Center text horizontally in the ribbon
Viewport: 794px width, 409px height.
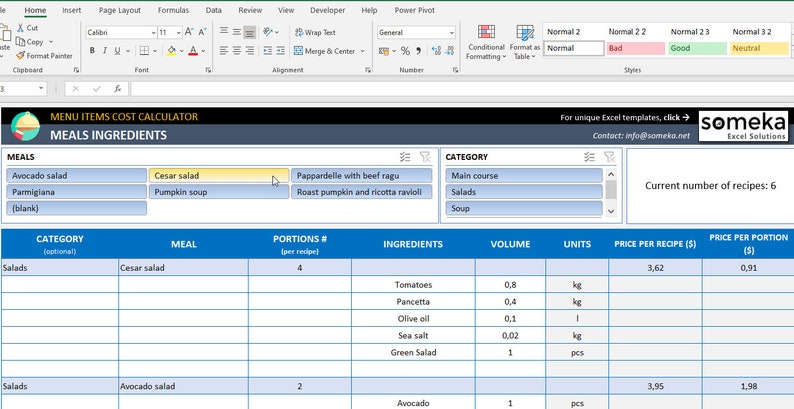click(236, 51)
